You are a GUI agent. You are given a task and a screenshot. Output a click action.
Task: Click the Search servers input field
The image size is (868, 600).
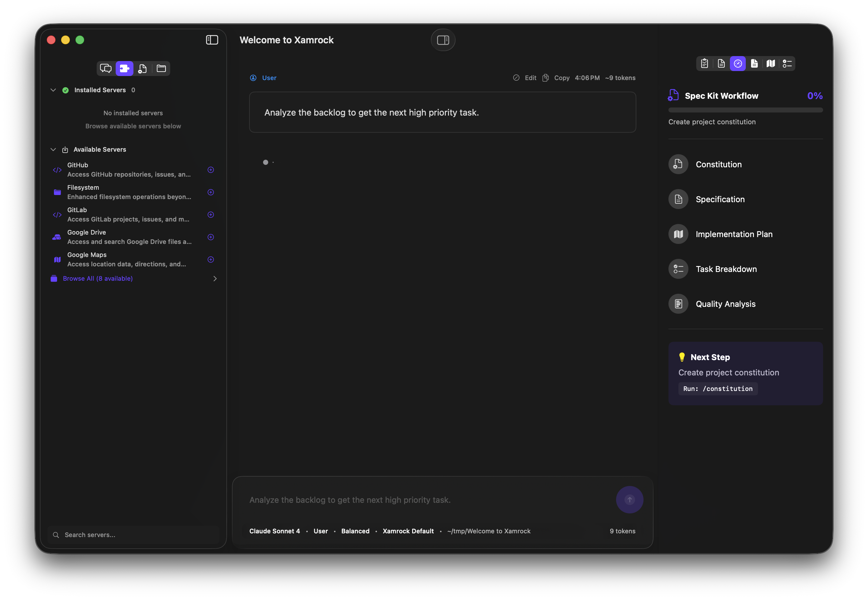tap(139, 535)
